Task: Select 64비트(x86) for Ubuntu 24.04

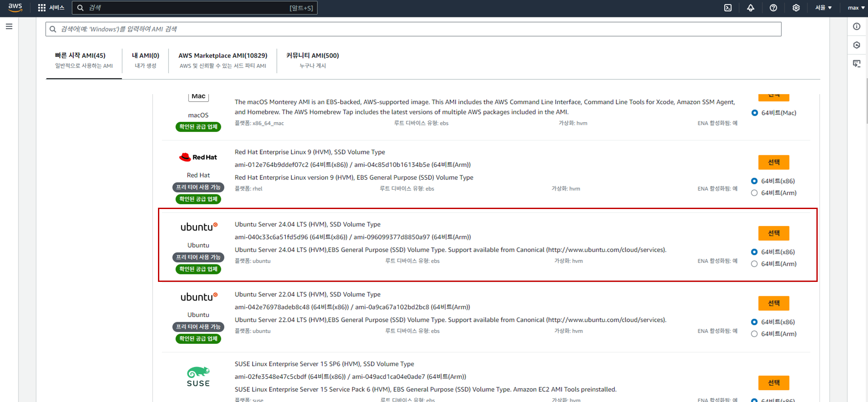Action: [754, 252]
